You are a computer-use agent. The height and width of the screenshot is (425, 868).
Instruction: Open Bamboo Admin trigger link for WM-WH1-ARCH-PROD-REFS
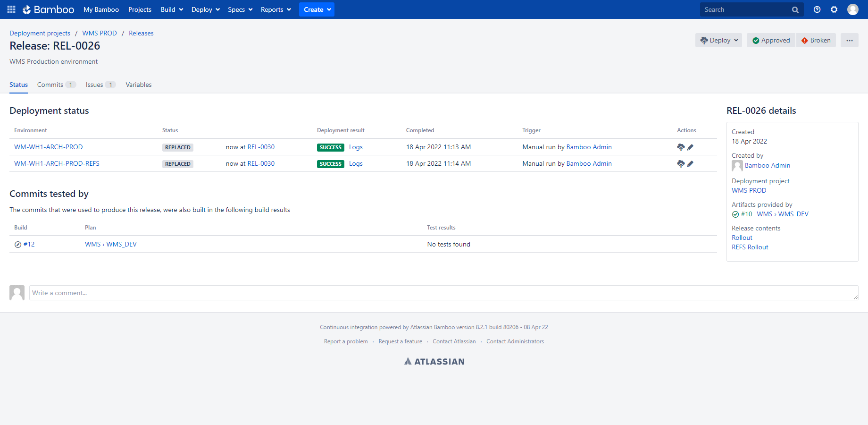click(x=589, y=164)
